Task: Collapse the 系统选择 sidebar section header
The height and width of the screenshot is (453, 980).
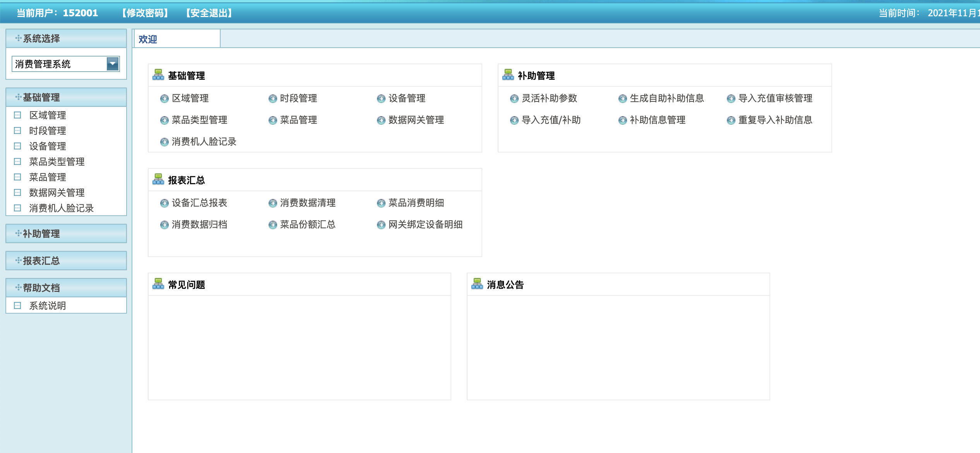Action: [x=66, y=38]
